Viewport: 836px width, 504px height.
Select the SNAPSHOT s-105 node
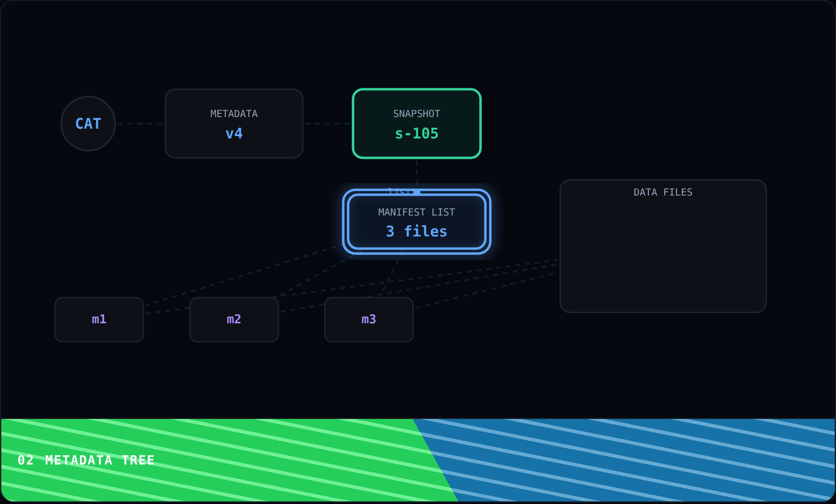pos(417,124)
